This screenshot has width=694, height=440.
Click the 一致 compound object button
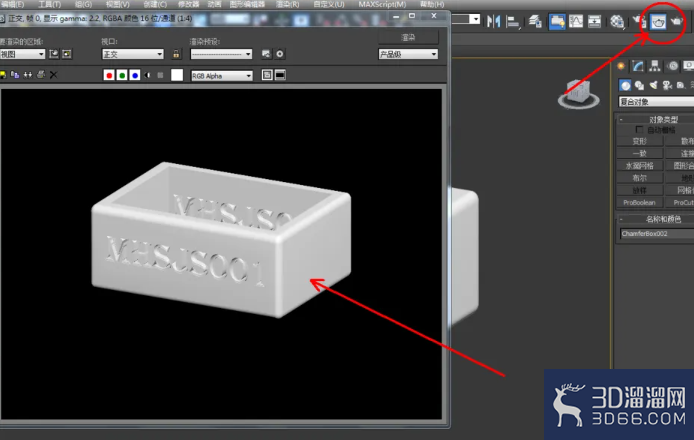coord(640,154)
